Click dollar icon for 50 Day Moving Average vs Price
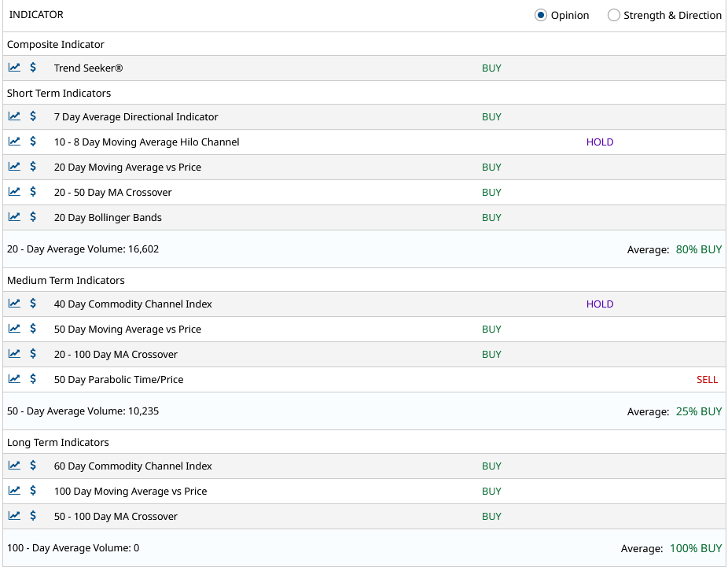Image resolution: width=728 pixels, height=571 pixels. [x=33, y=329]
